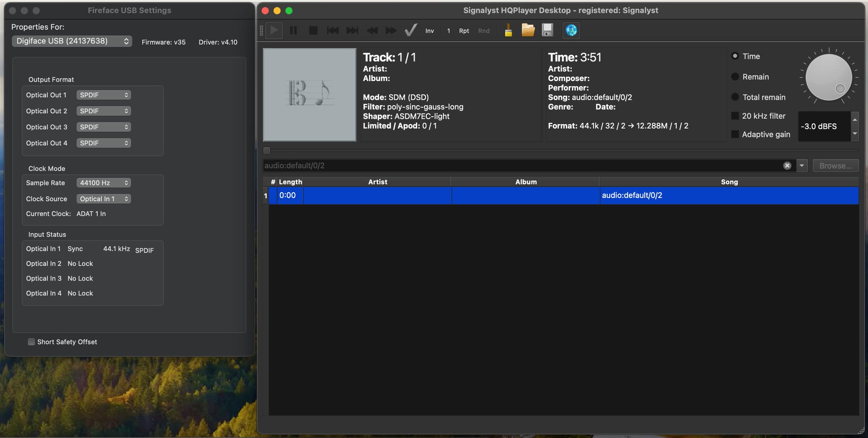Image resolution: width=868 pixels, height=438 pixels.
Task: Click Optical In 2 No Lock status
Action: click(x=80, y=264)
